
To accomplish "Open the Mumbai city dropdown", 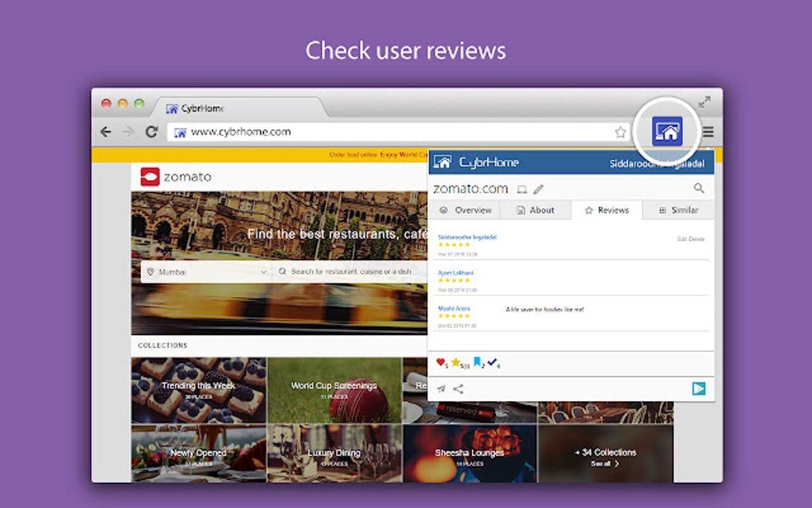I will 207,272.
